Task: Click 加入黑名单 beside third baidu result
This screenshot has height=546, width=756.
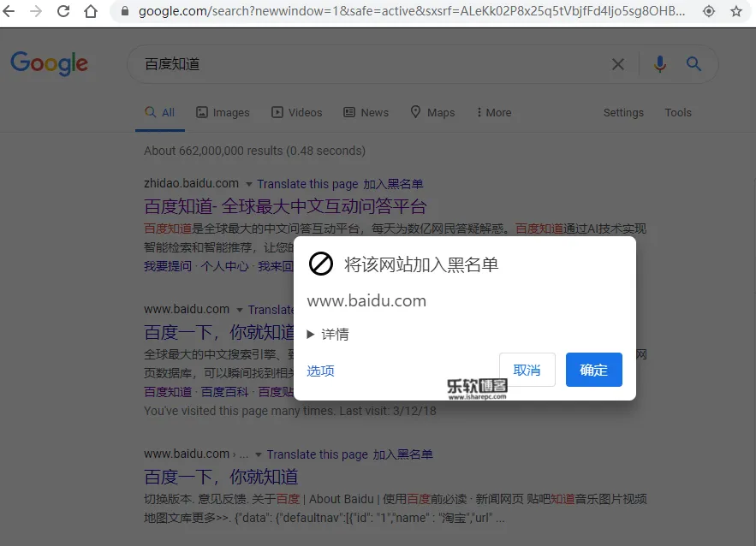Action: 403,454
